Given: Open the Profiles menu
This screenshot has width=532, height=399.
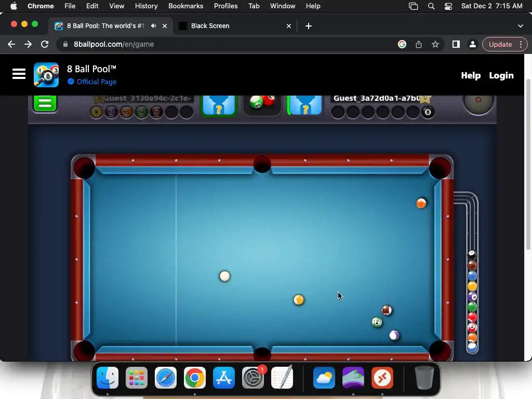Looking at the screenshot, I should (x=225, y=6).
